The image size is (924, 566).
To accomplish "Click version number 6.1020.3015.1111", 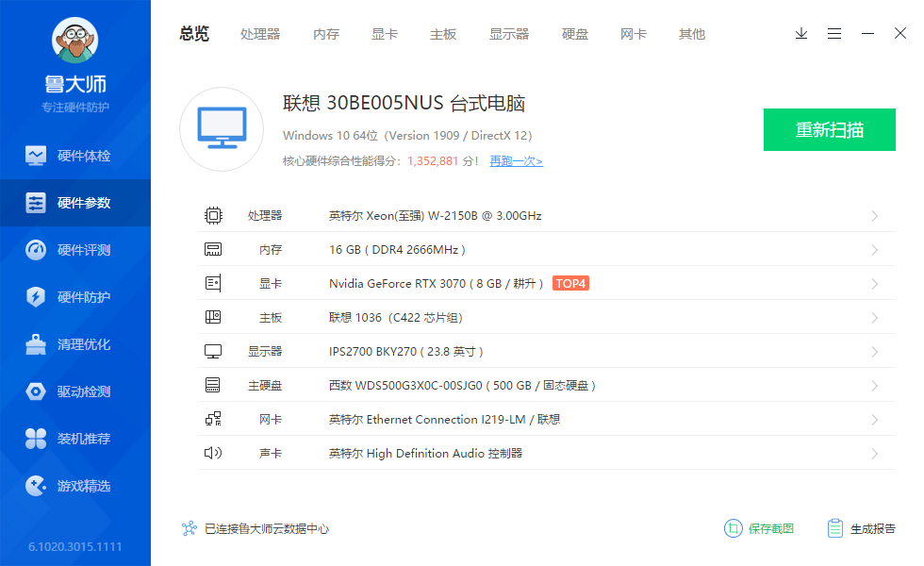I will (74, 546).
